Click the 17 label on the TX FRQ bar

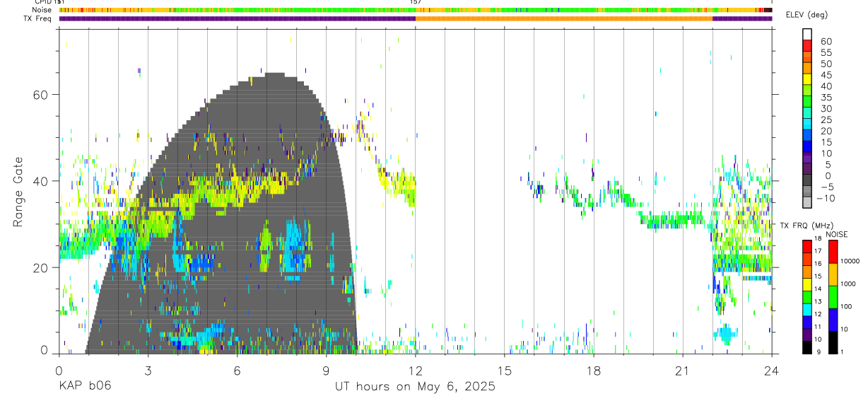click(818, 251)
